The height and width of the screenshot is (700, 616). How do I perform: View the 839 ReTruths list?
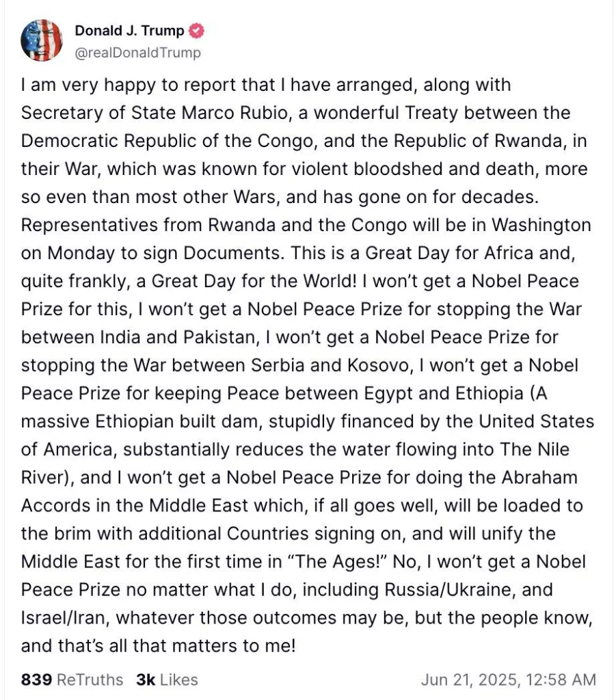pos(72,679)
